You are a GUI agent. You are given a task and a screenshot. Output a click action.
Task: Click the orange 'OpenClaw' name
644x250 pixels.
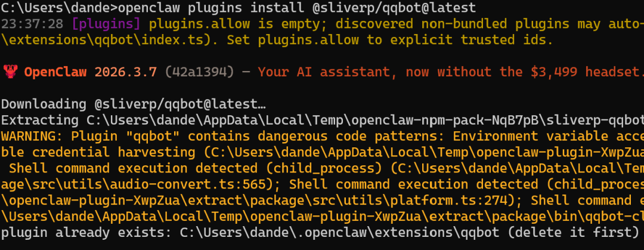coord(55,72)
